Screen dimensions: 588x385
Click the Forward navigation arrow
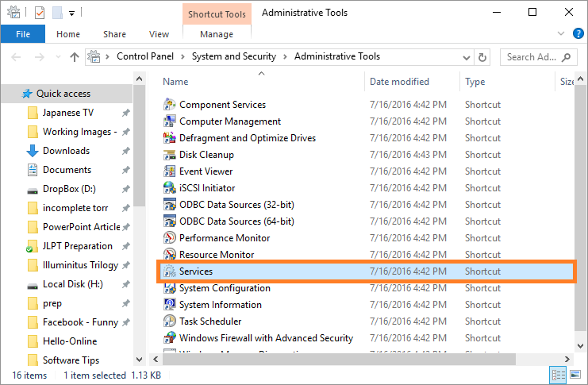(x=39, y=57)
